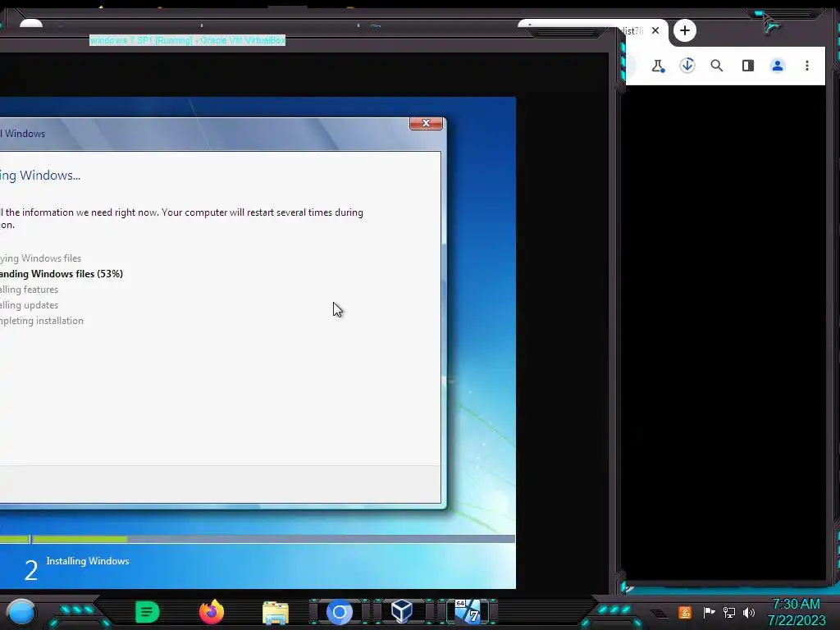Open Action Center flag tray icon
The height and width of the screenshot is (630, 840).
click(709, 612)
